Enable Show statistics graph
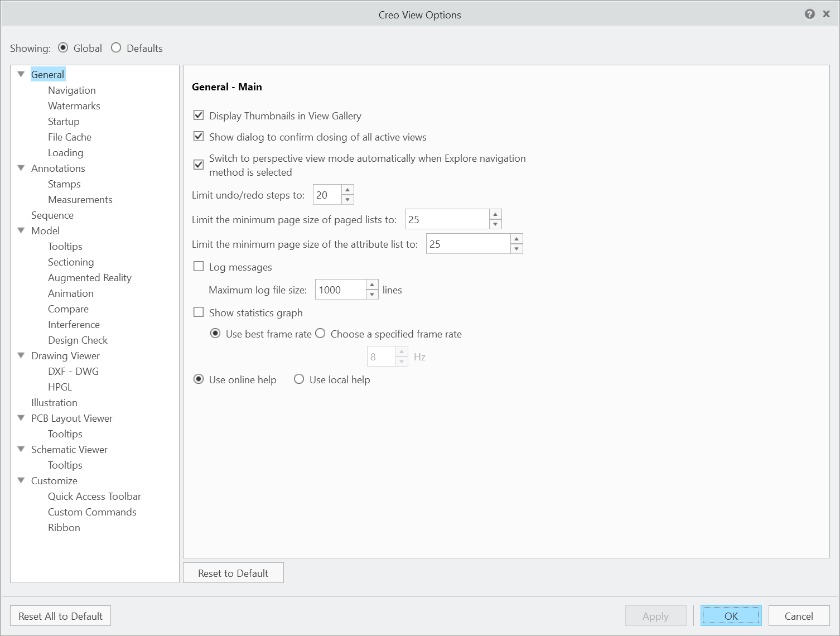This screenshot has width=840, height=636. click(x=199, y=312)
